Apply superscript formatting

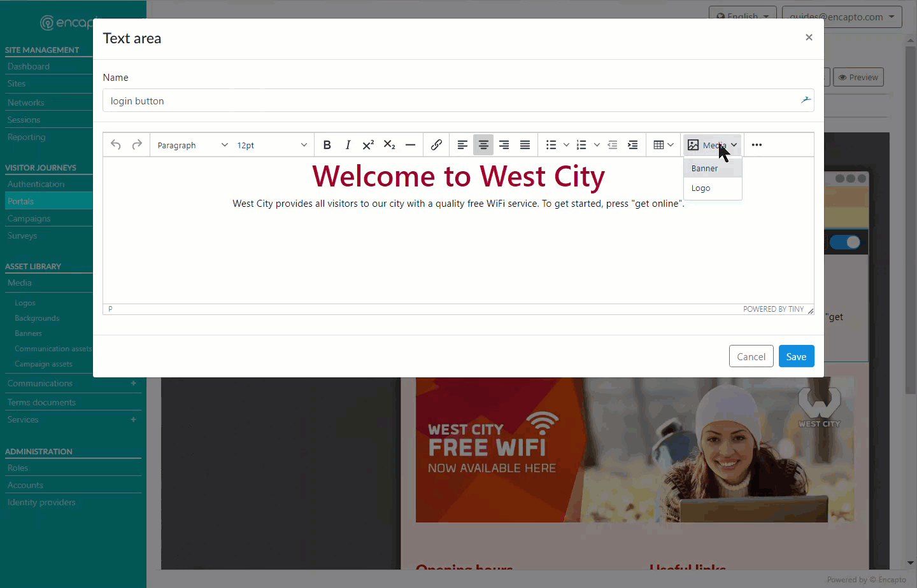[x=368, y=145]
